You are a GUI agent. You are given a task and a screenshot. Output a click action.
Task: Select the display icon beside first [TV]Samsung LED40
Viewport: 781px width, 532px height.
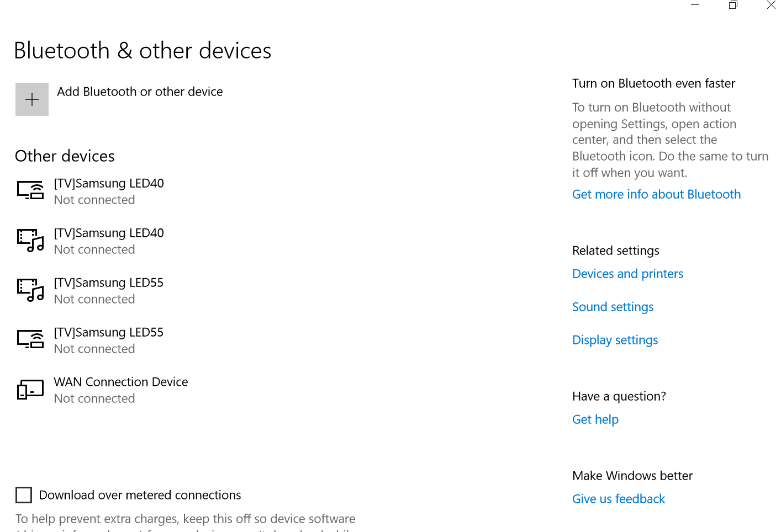tap(30, 190)
